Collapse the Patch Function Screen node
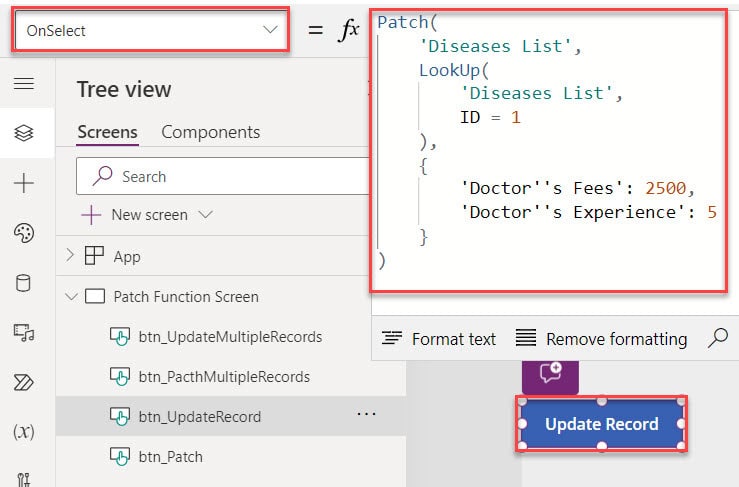This screenshot has height=487, width=739. point(71,297)
